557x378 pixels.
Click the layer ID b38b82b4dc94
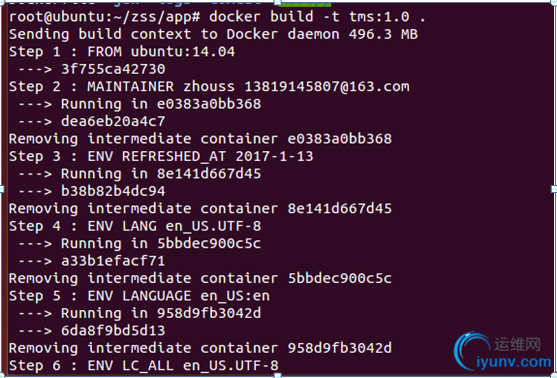click(113, 191)
